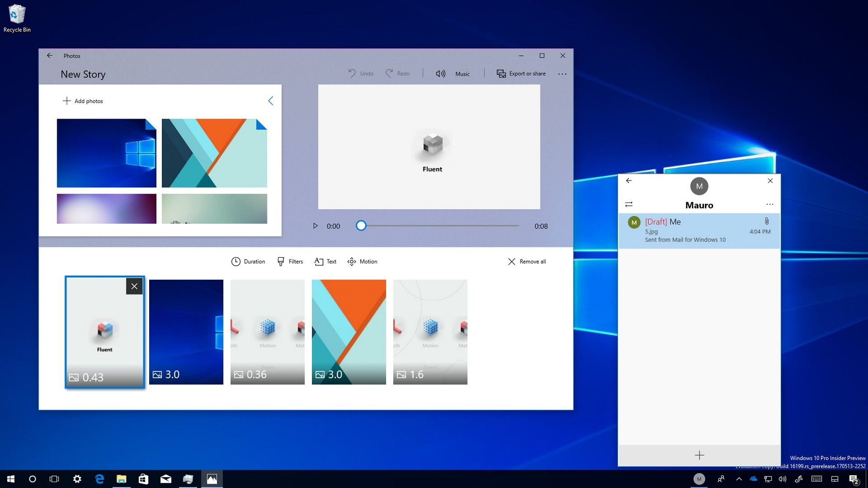This screenshot has width=868, height=488.
Task: Remove the selected Fluent clip from storyboard
Action: [134, 286]
